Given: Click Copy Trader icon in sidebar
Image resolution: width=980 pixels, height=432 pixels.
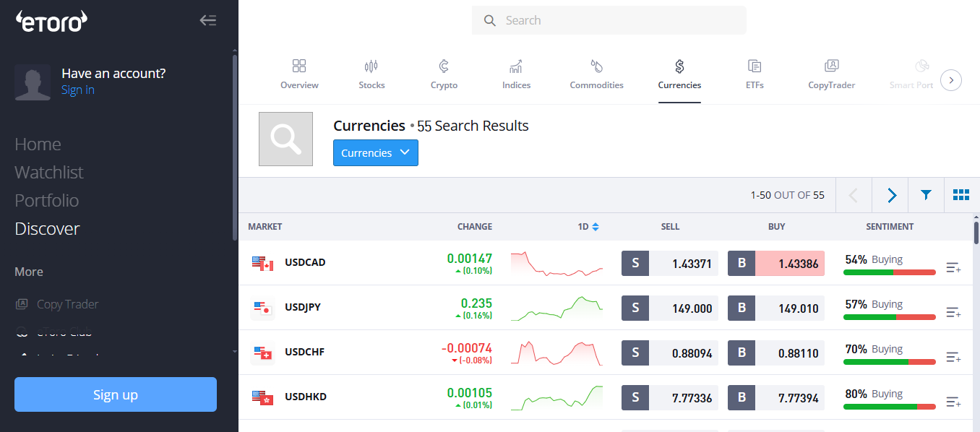Looking at the screenshot, I should pyautogui.click(x=22, y=304).
